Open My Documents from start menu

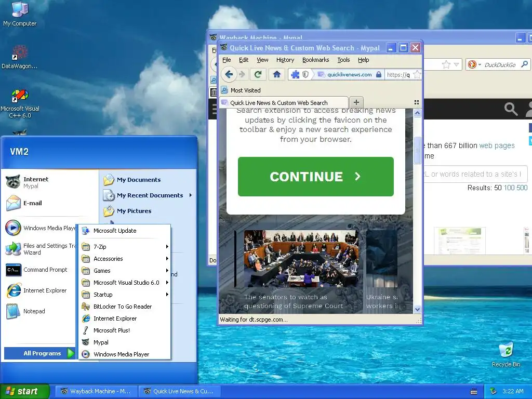(x=148, y=180)
